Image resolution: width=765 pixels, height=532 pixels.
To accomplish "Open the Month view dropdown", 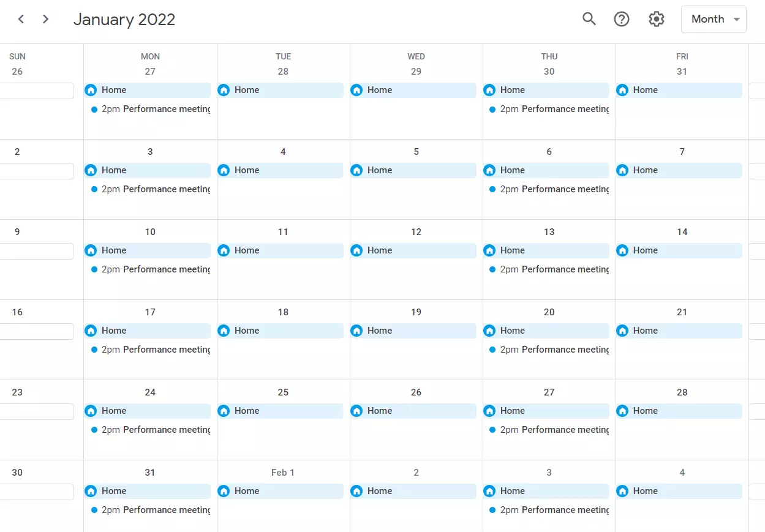I will tap(713, 19).
